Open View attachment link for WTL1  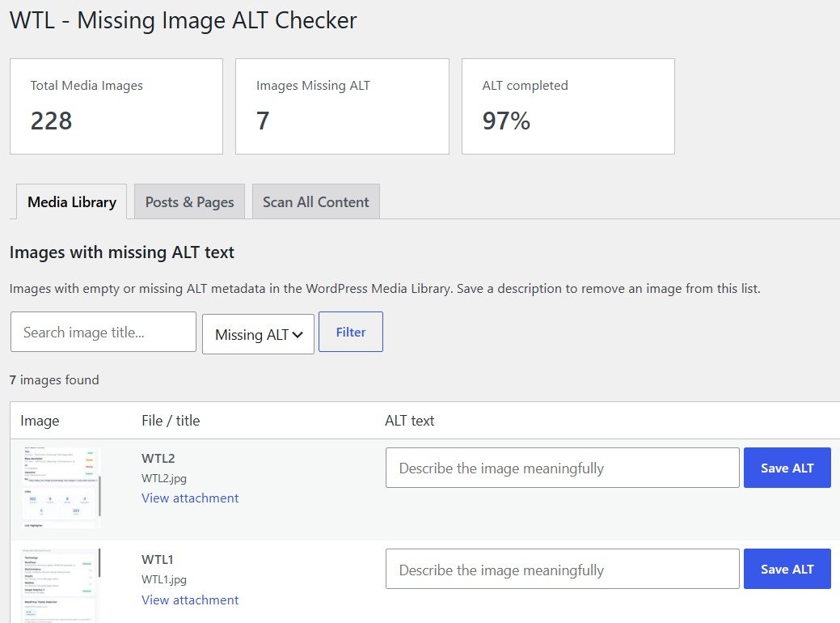click(x=190, y=600)
